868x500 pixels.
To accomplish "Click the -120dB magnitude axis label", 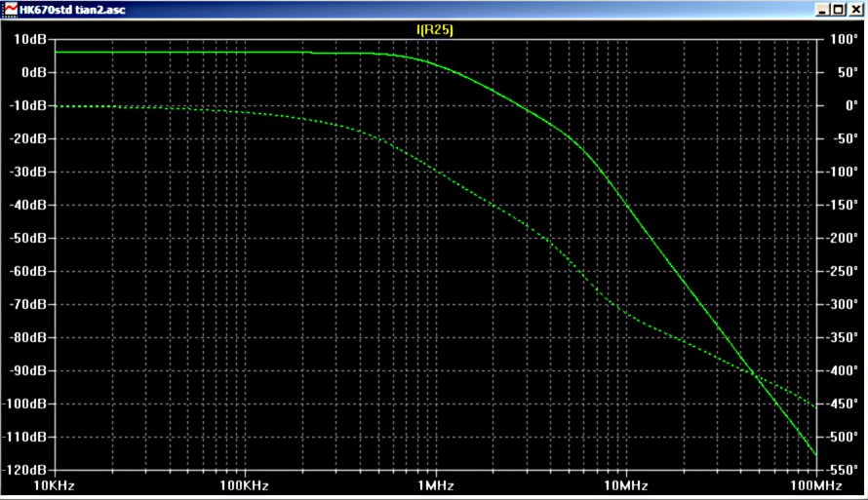I will 25,470.
